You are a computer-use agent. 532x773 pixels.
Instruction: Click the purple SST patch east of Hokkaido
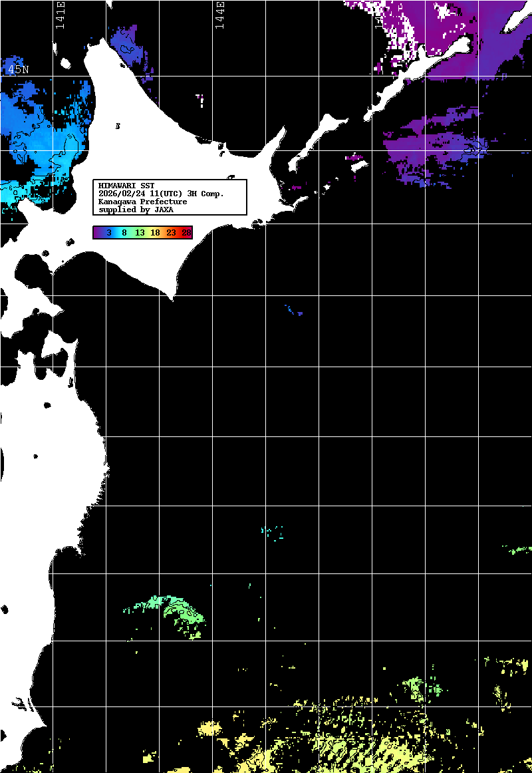click(x=432, y=143)
